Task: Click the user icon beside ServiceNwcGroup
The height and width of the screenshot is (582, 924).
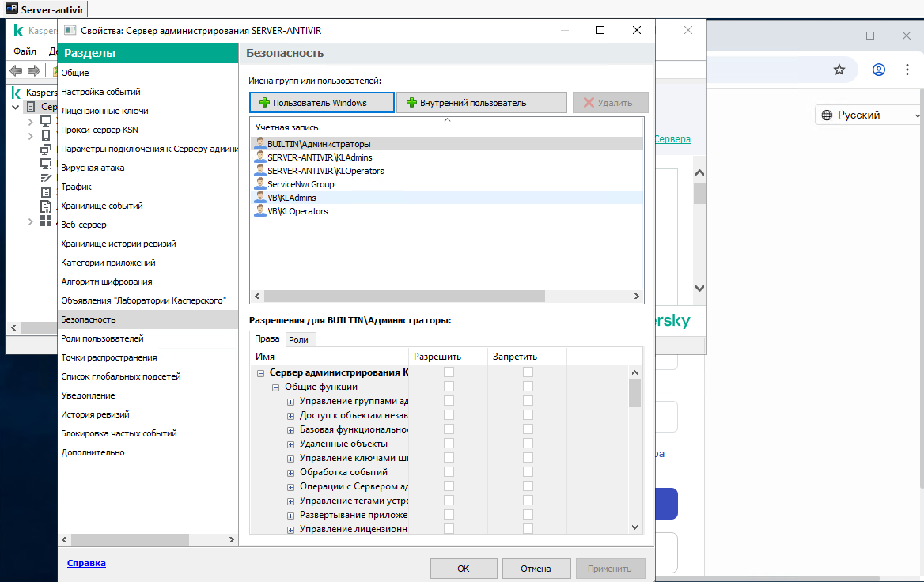Action: pyautogui.click(x=259, y=184)
